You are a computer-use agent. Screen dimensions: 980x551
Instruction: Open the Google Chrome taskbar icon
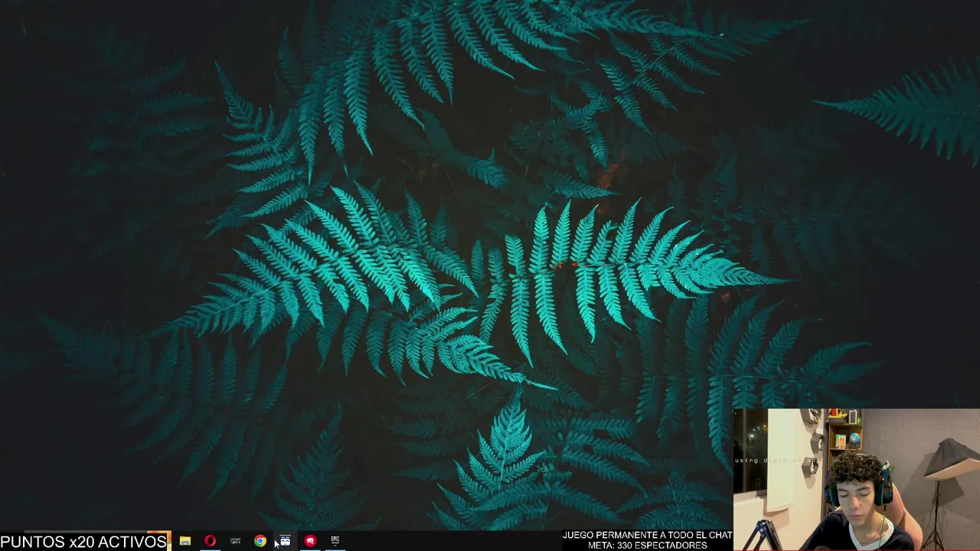point(260,540)
